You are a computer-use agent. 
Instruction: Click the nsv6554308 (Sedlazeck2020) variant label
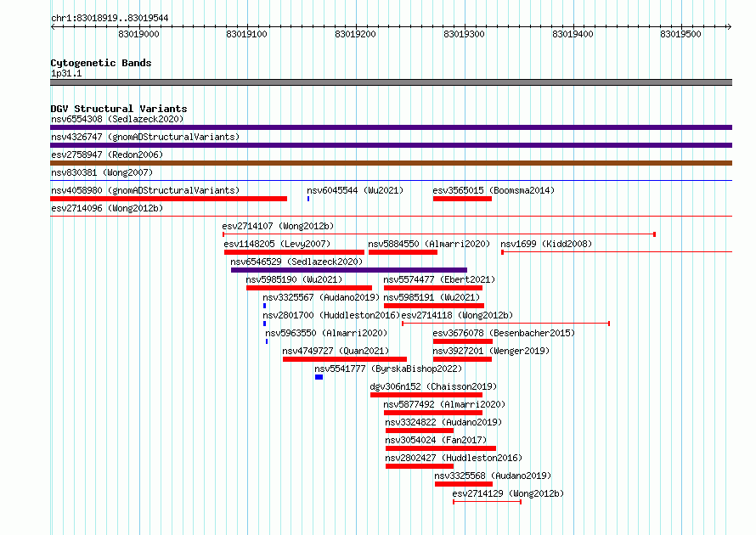117,119
